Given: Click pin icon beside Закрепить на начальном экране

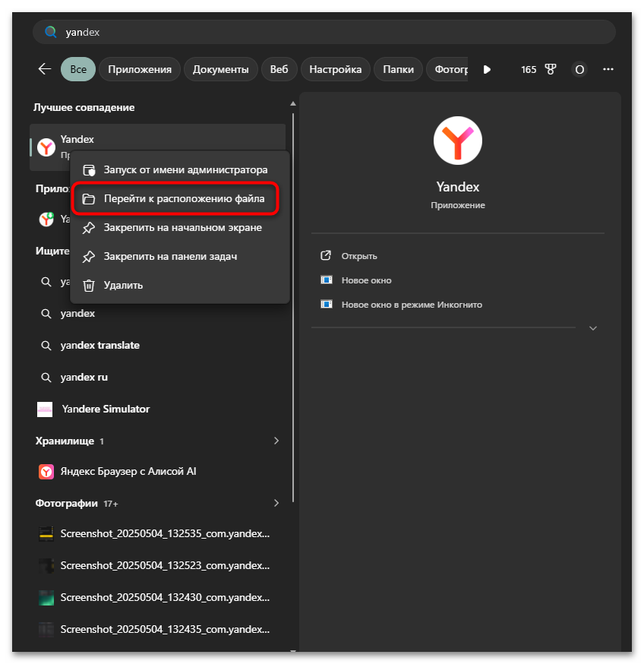Looking at the screenshot, I should coord(89,228).
